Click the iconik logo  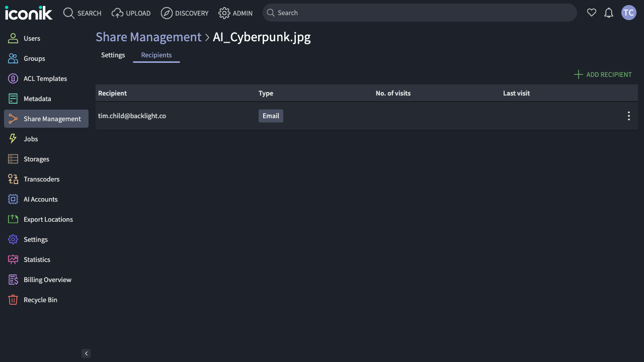29,13
